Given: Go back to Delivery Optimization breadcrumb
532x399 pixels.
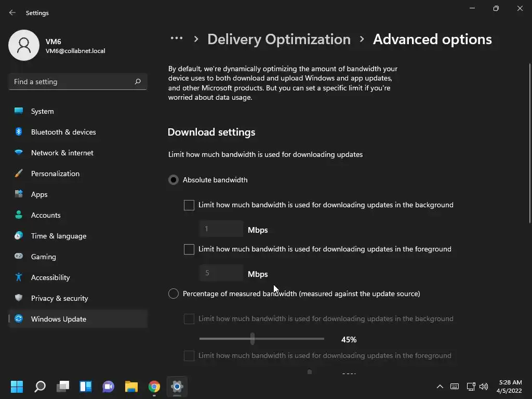Looking at the screenshot, I should pos(279,39).
